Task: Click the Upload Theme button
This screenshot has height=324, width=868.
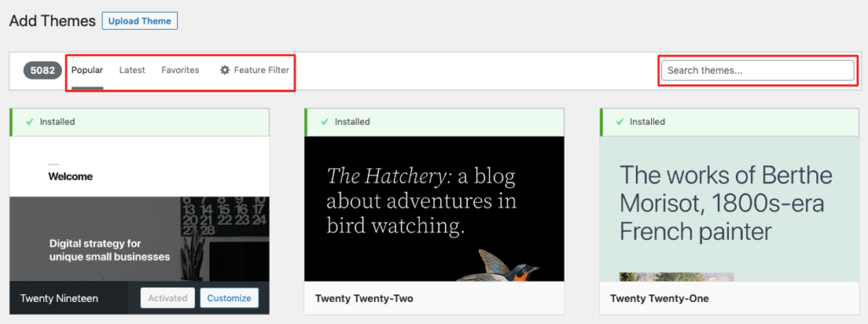Action: pos(140,21)
